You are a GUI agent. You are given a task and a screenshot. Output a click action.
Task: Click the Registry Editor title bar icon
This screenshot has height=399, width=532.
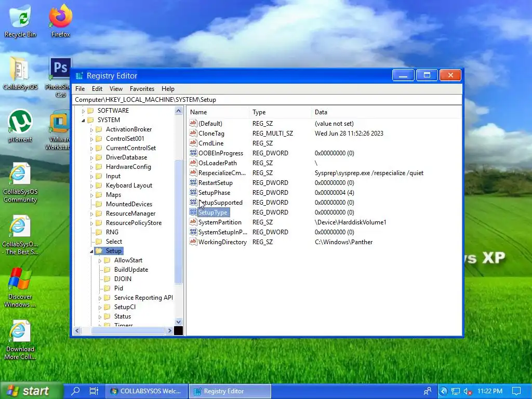79,76
